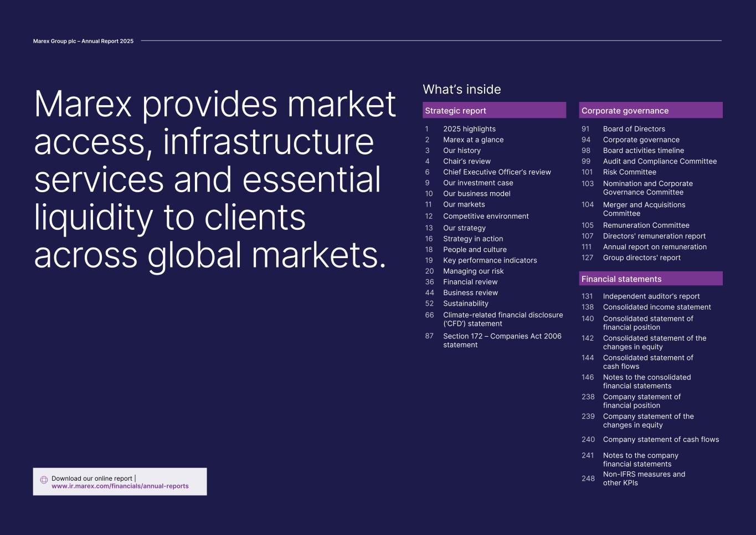
Task: Go to Notes to the company financial statements
Action: [640, 460]
